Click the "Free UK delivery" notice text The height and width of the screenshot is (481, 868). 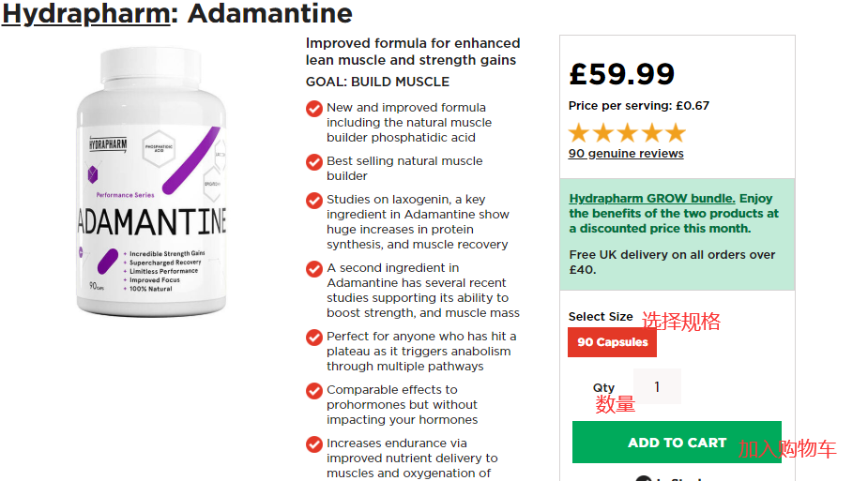tap(672, 262)
